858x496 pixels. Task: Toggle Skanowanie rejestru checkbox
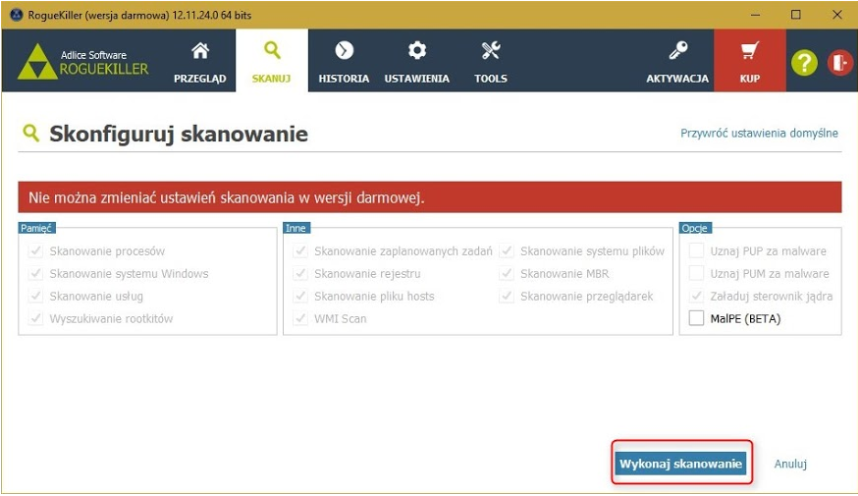click(300, 274)
